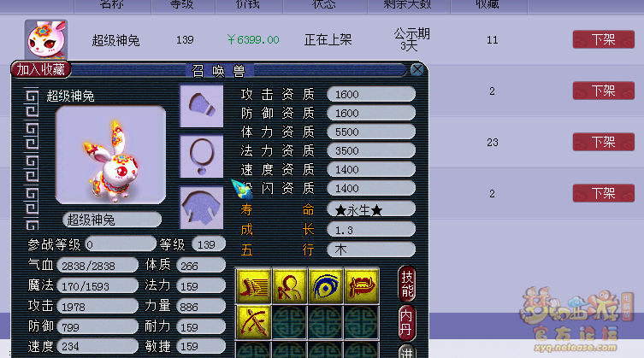Click the fourth red scroll skill icon
644x358 pixels.
[x=361, y=285]
